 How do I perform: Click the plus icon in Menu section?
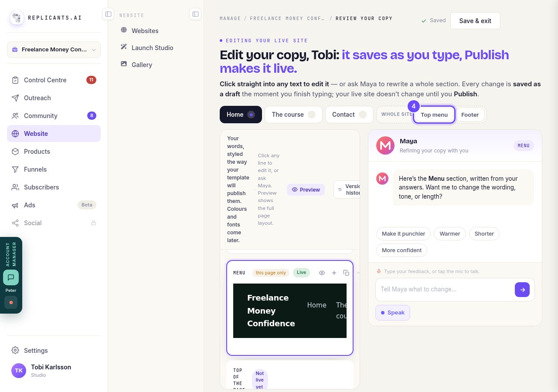click(334, 273)
